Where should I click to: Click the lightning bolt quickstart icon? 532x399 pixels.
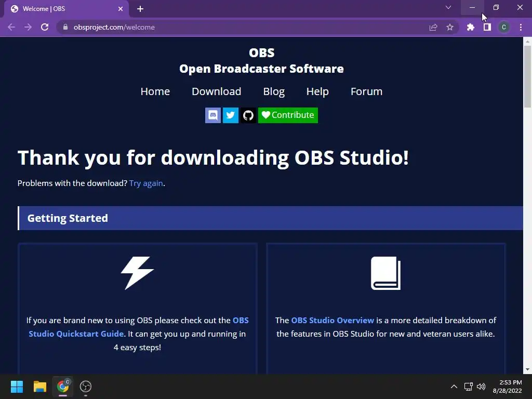coord(137,273)
